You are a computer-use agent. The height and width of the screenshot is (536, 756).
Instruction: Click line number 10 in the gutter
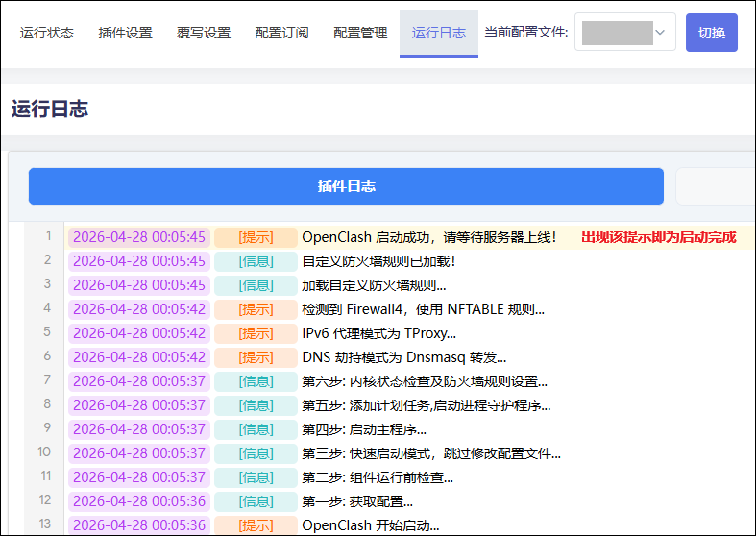[x=44, y=451]
